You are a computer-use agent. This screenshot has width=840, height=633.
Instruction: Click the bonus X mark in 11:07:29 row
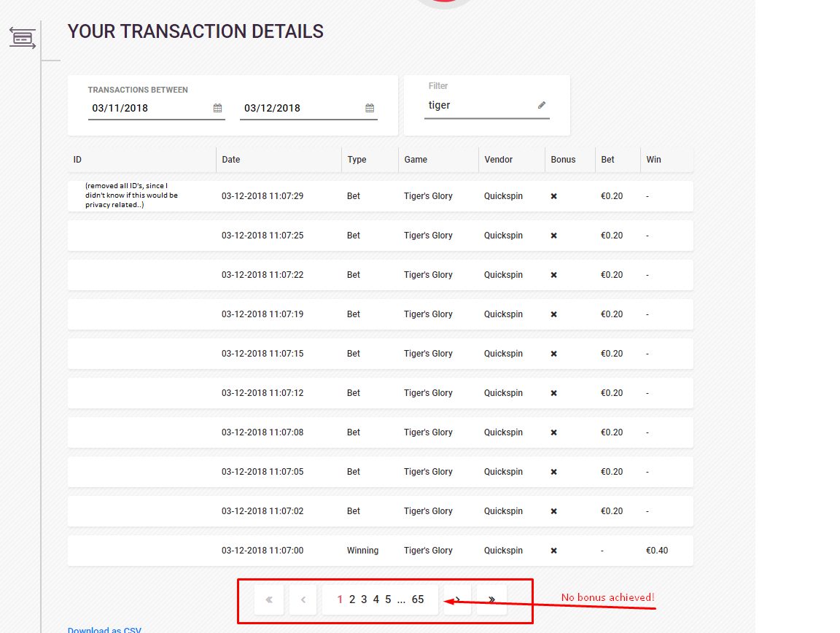[554, 196]
